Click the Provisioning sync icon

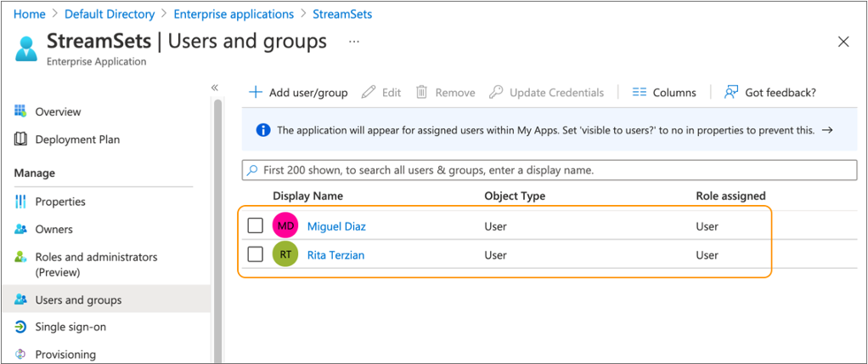point(20,354)
